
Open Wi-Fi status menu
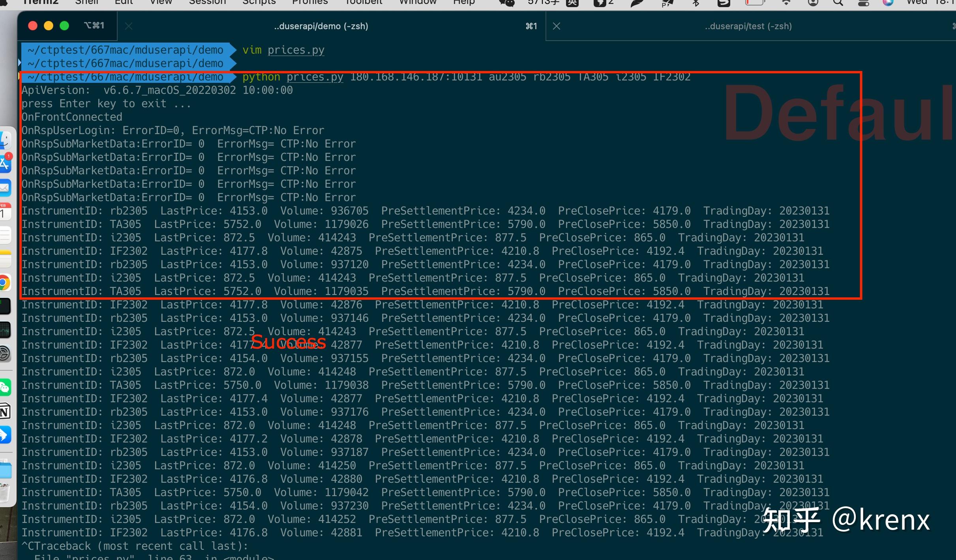[786, 3]
